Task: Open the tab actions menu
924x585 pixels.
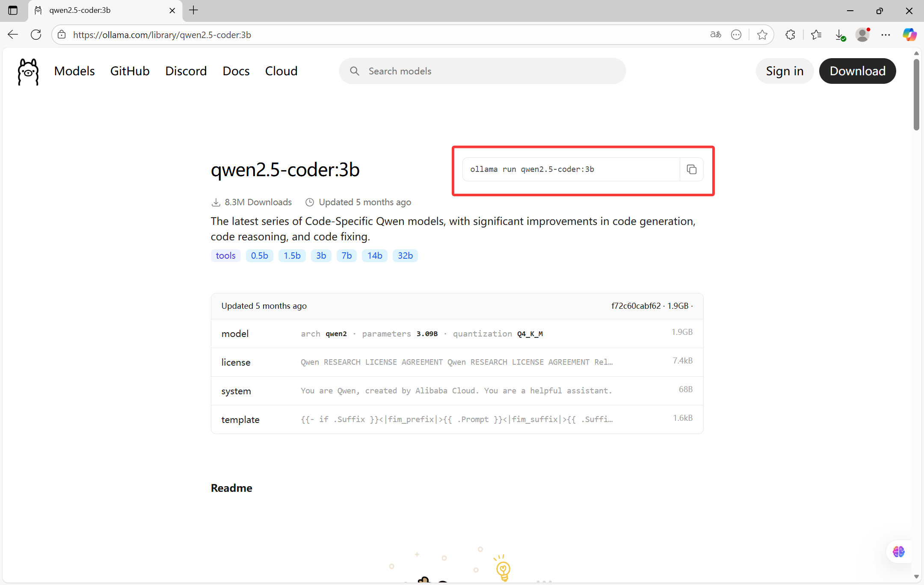Action: 13,10
